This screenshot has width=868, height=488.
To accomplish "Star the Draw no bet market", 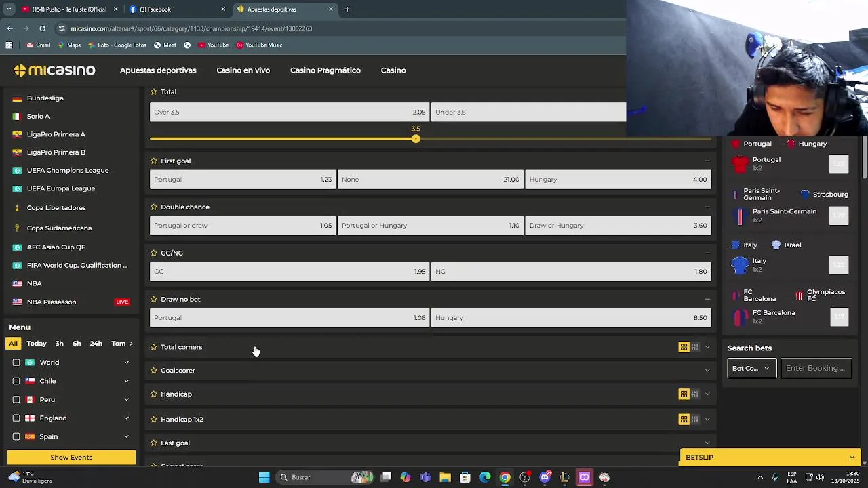I will coord(154,299).
